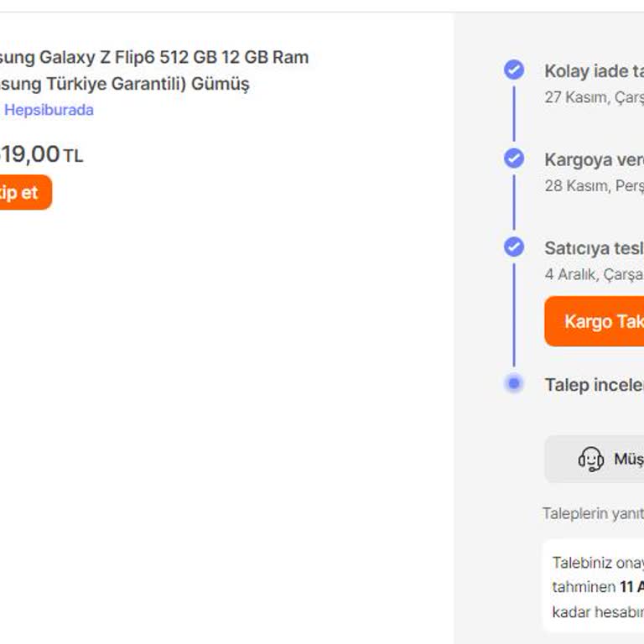
Task: Select the Kolay iade step title
Action: [594, 71]
